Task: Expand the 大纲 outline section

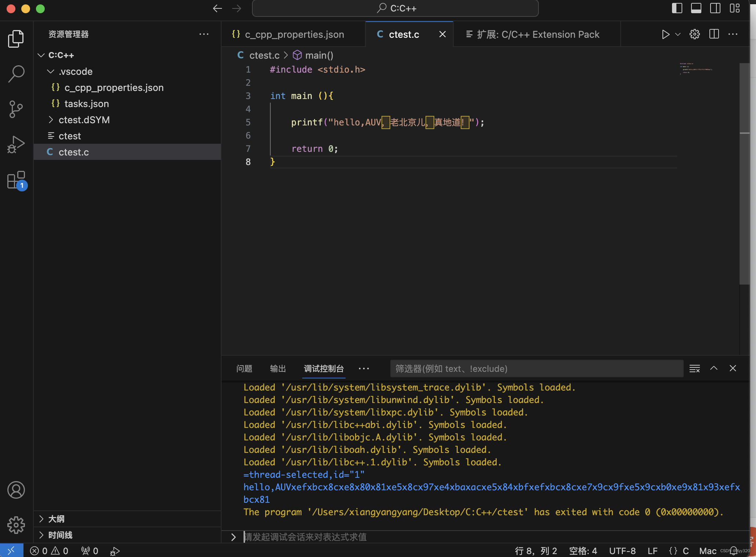Action: click(x=41, y=518)
